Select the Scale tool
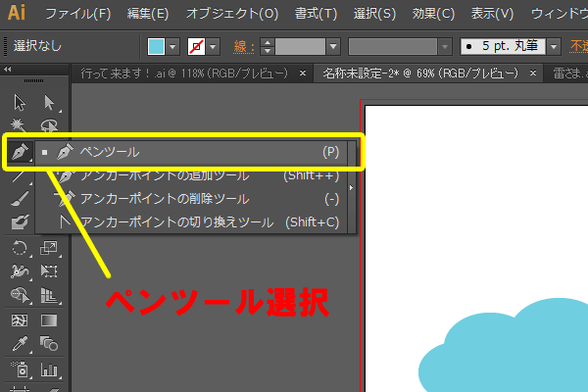588x392 pixels. click(x=49, y=248)
